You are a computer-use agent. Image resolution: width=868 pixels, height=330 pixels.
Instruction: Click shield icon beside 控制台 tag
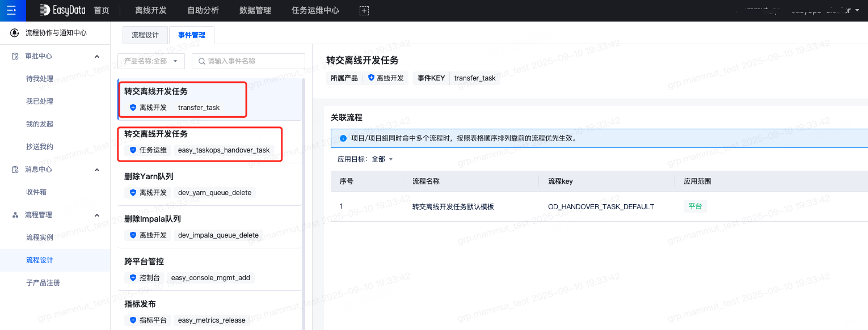133,278
